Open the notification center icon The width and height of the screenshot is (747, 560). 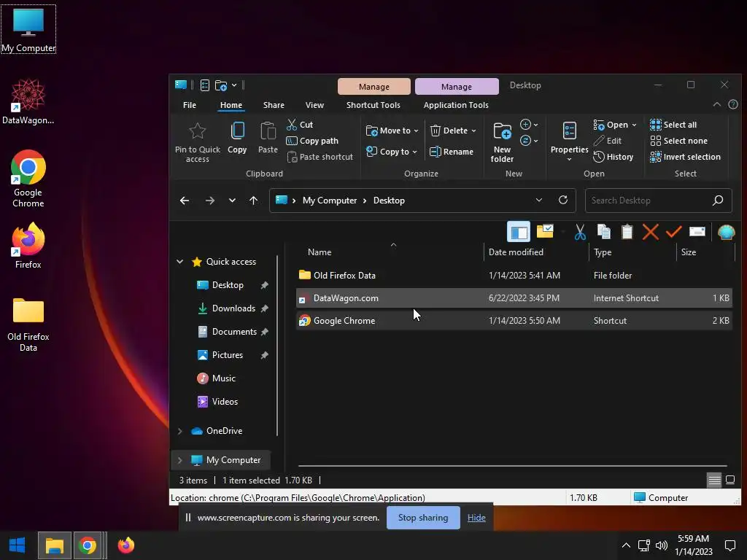(x=729, y=545)
